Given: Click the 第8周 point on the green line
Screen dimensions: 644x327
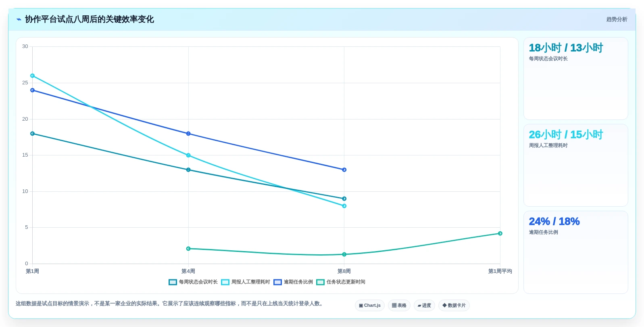Looking at the screenshot, I should [x=344, y=254].
